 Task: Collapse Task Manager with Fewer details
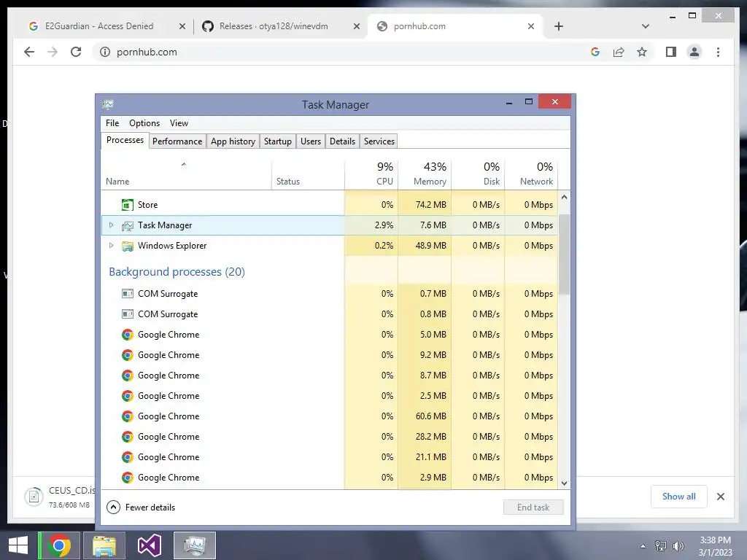[x=141, y=507]
